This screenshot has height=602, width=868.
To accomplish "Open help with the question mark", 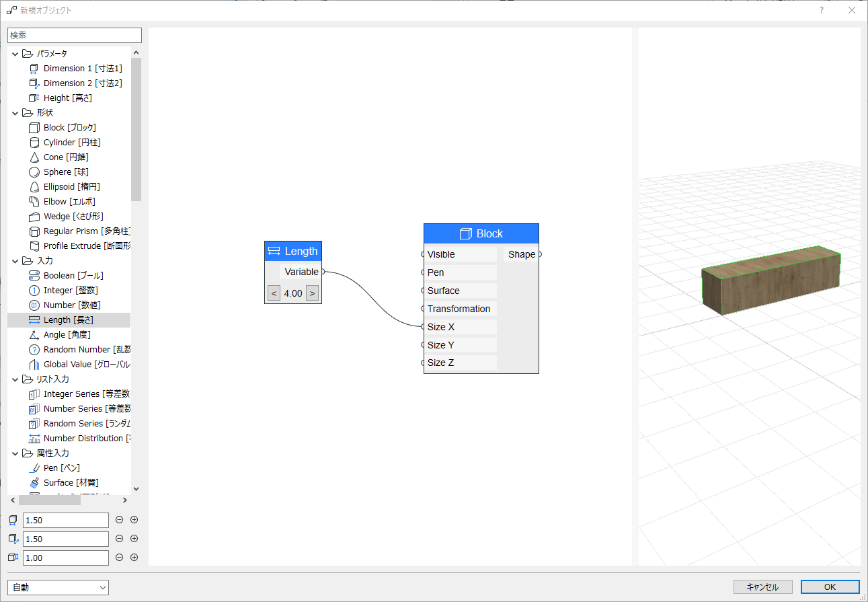I will pyautogui.click(x=822, y=11).
